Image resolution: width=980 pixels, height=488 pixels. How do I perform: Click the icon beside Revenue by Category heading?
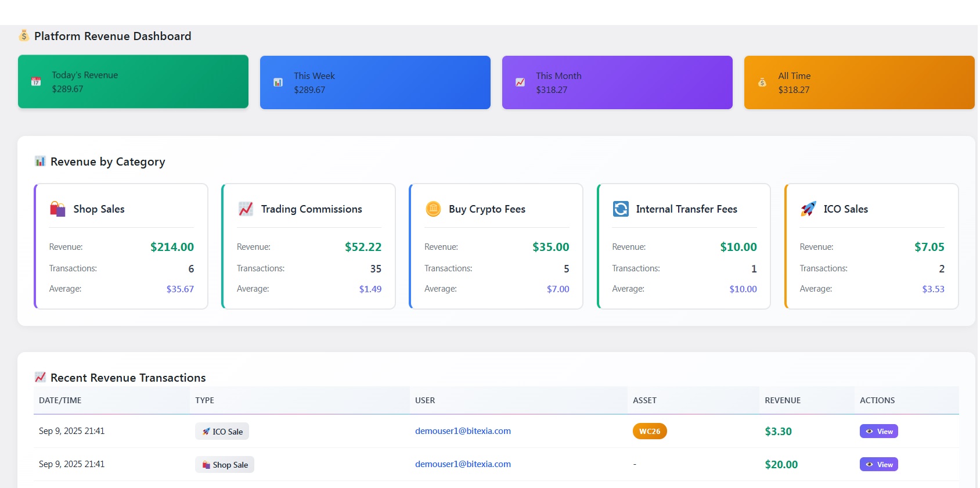click(40, 162)
